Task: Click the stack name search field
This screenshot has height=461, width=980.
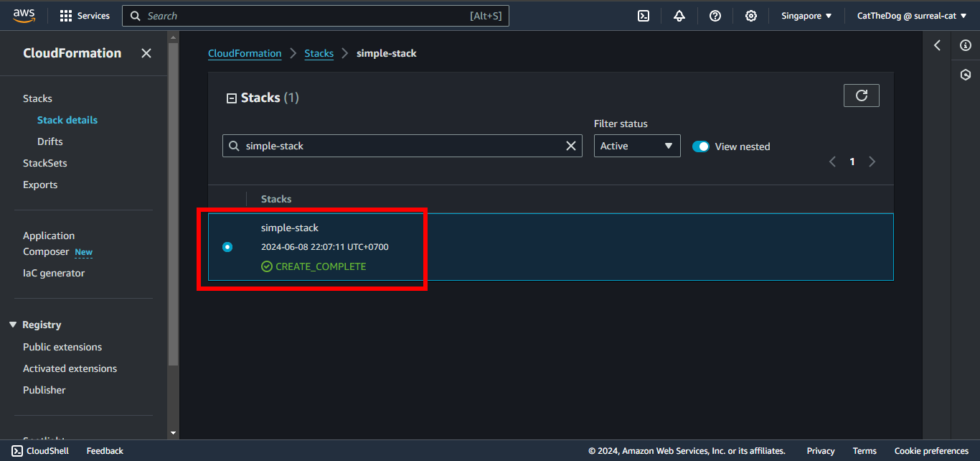Action: [x=402, y=146]
